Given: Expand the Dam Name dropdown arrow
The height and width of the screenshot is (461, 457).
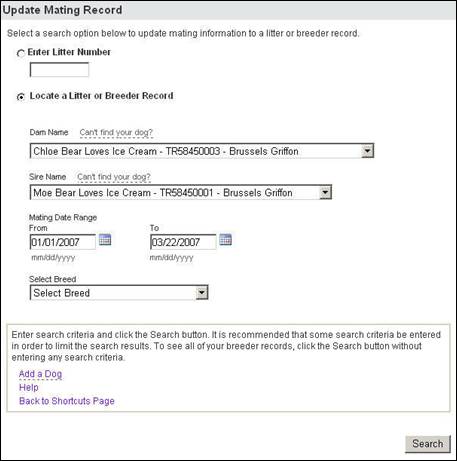Looking at the screenshot, I should click(x=367, y=151).
